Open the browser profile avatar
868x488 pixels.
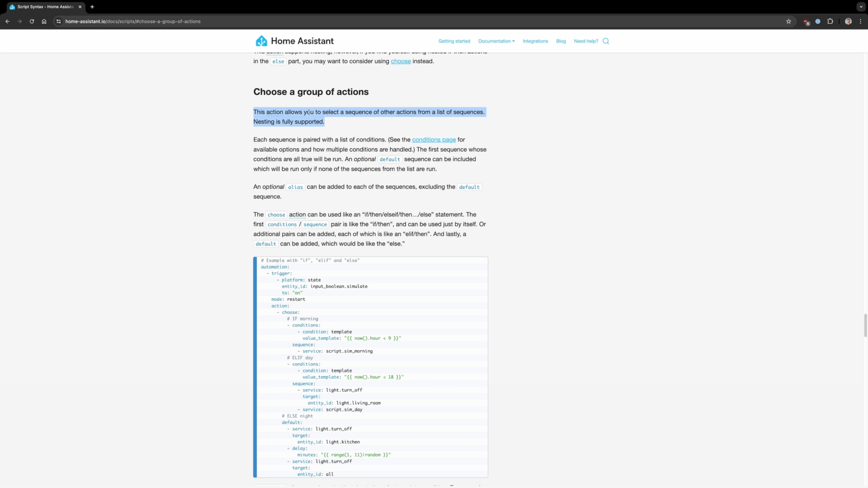coord(848,21)
